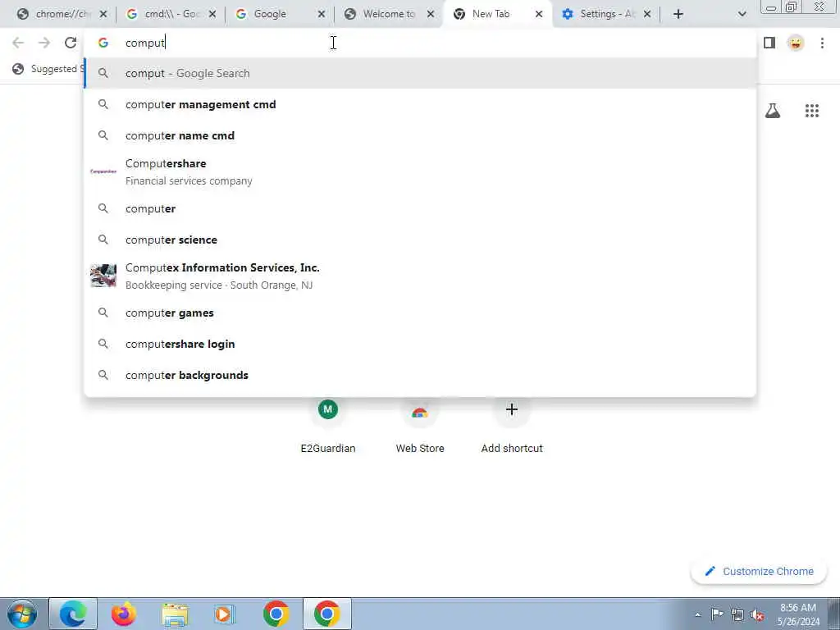The image size is (840, 630).
Task: Open the Google apps grid
Action: point(812,111)
